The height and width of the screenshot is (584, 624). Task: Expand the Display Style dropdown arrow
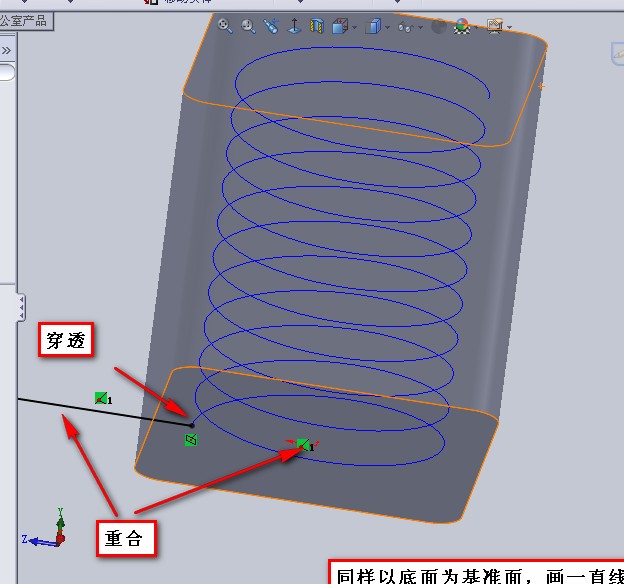click(387, 28)
